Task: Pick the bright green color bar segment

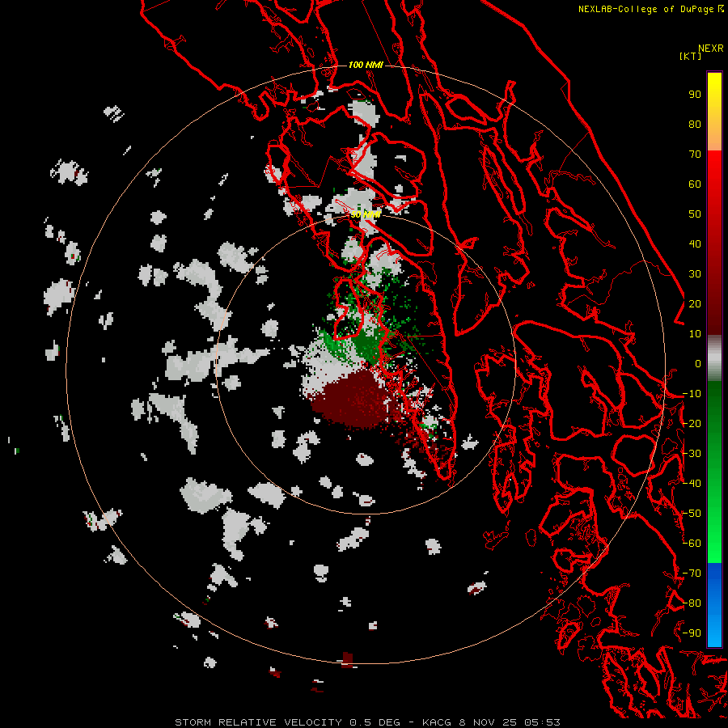Action: (714, 534)
